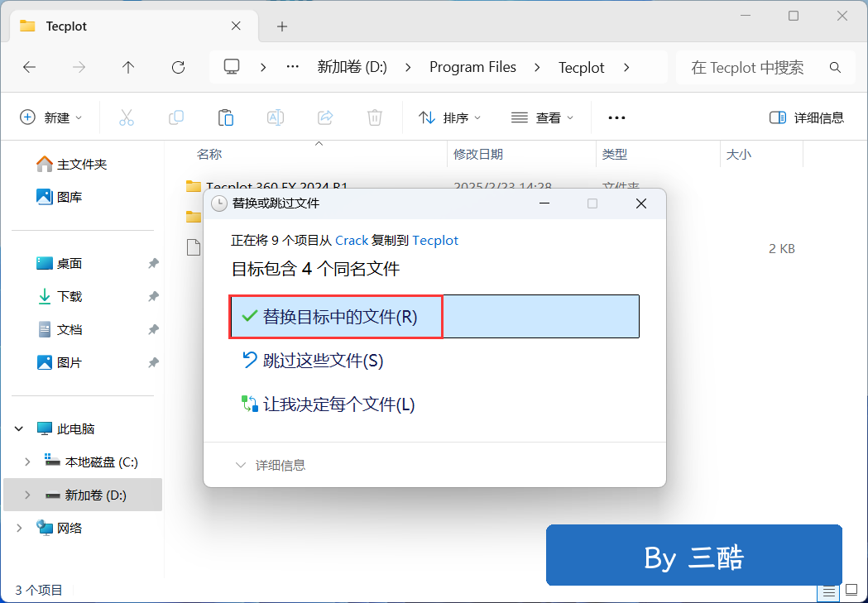The image size is (868, 603).
Task: Select 网络 in the sidebar
Action: 60,529
